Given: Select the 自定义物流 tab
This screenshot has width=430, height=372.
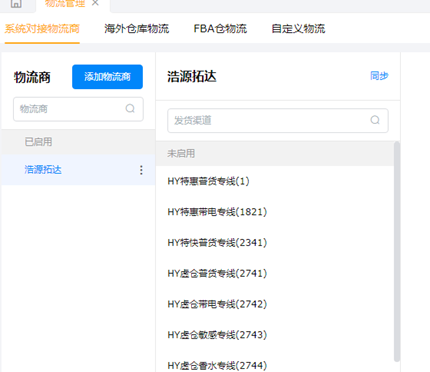Looking at the screenshot, I should tap(298, 29).
